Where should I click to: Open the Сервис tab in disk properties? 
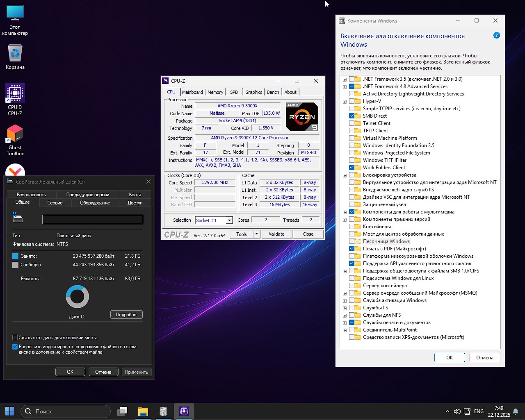tap(55, 202)
